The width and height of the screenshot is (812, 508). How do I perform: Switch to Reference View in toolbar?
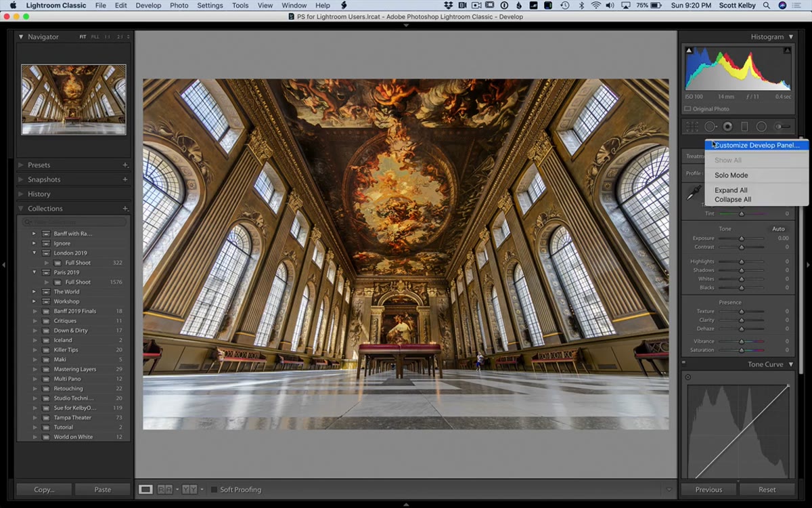coord(165,489)
